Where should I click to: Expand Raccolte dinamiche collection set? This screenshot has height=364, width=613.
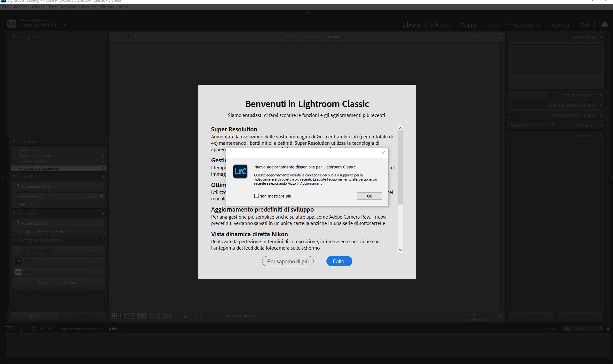21,232
